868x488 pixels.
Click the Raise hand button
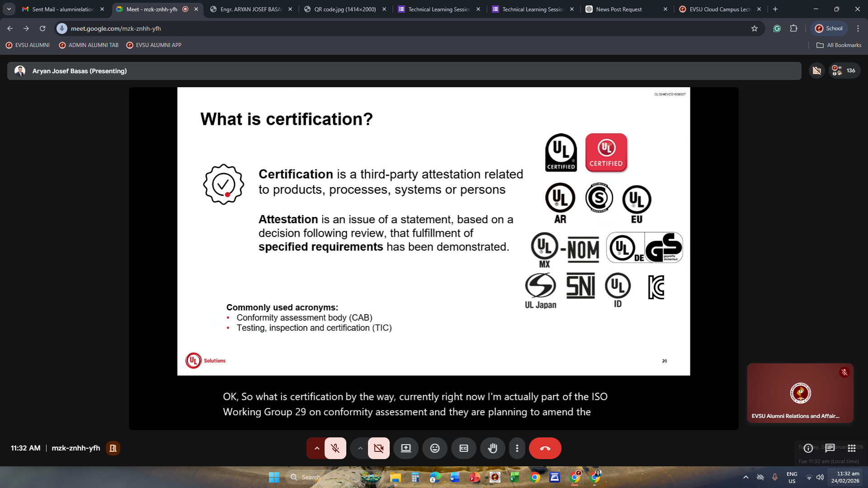pyautogui.click(x=492, y=448)
